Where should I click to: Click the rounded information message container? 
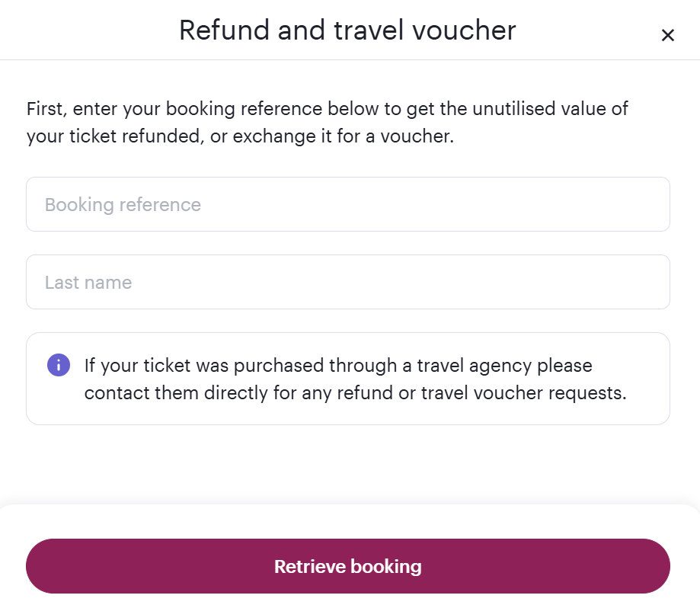[348, 379]
